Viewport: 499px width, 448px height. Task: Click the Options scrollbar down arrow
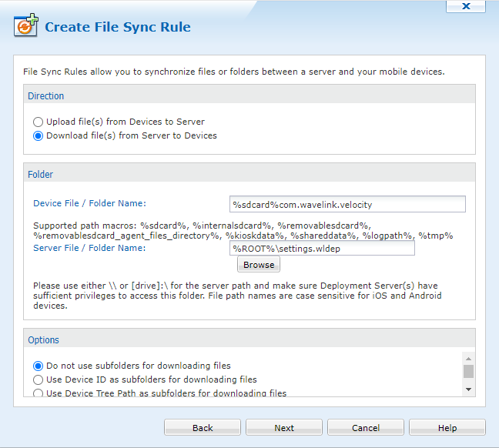468,389
